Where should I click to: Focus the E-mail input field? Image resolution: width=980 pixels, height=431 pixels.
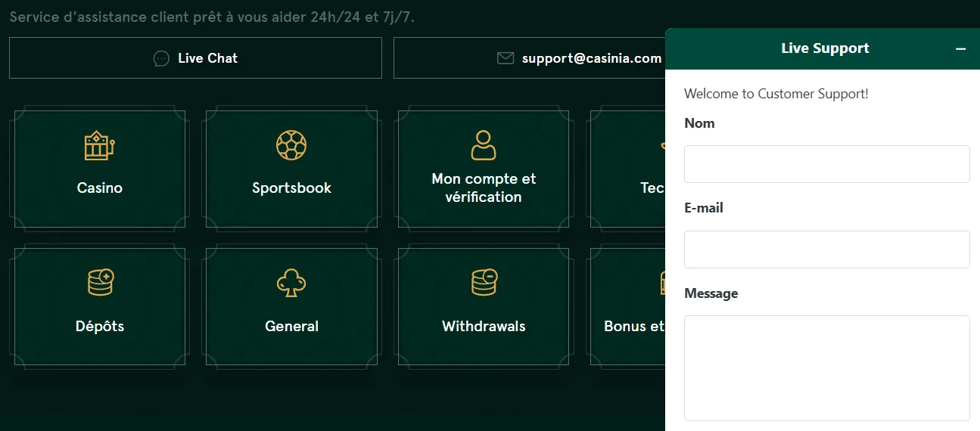pos(826,250)
